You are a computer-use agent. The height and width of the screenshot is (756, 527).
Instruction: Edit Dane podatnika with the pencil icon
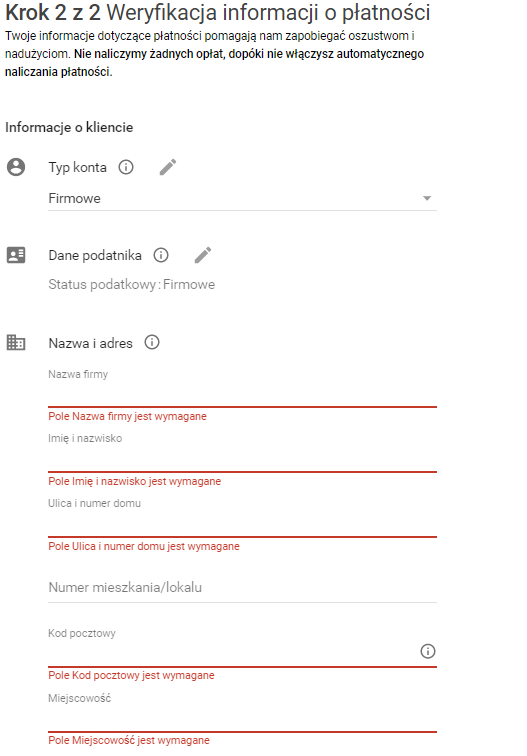(203, 255)
